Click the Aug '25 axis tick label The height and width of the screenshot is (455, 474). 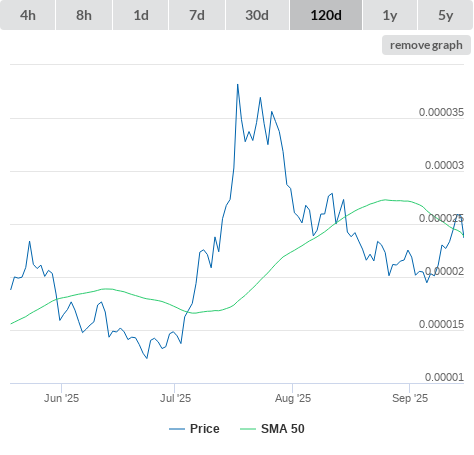tap(293, 398)
